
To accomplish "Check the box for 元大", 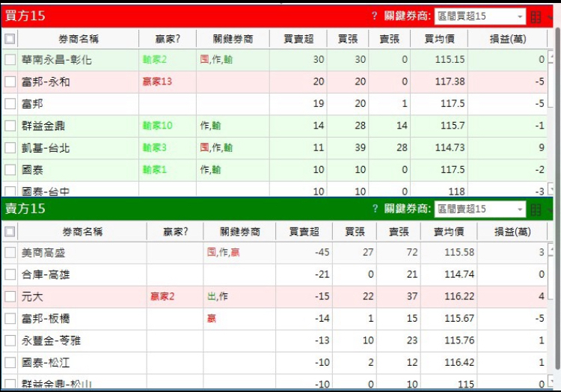I will [x=10, y=296].
